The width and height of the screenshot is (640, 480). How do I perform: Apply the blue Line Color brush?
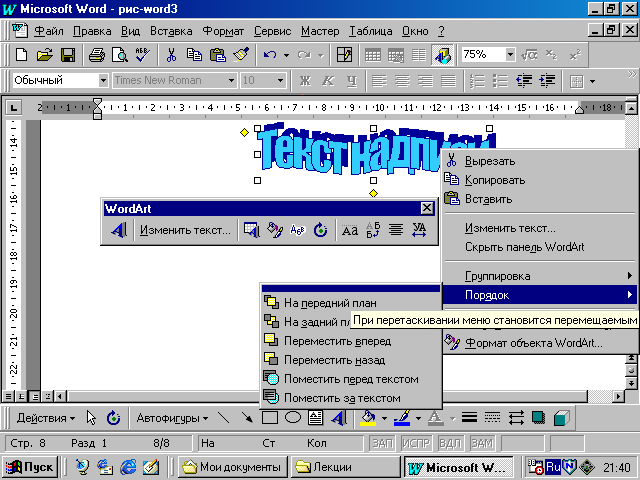pyautogui.click(x=402, y=418)
